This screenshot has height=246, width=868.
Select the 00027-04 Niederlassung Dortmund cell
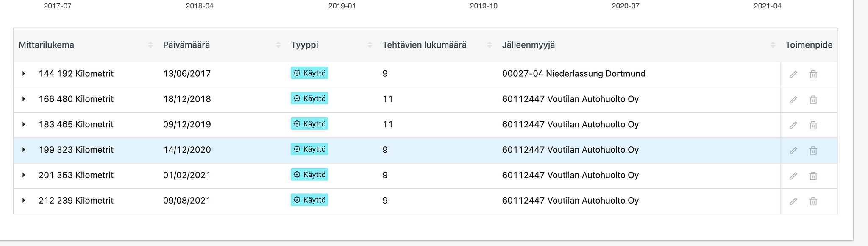tap(573, 73)
